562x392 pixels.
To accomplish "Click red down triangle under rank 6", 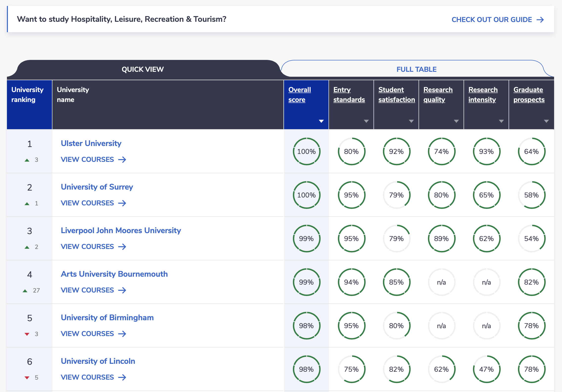I will (x=27, y=378).
